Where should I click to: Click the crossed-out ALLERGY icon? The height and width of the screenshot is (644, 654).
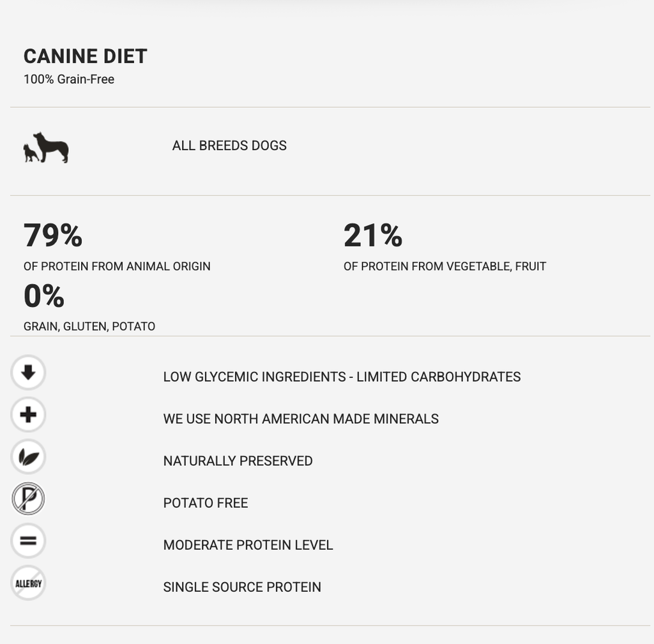point(28,583)
